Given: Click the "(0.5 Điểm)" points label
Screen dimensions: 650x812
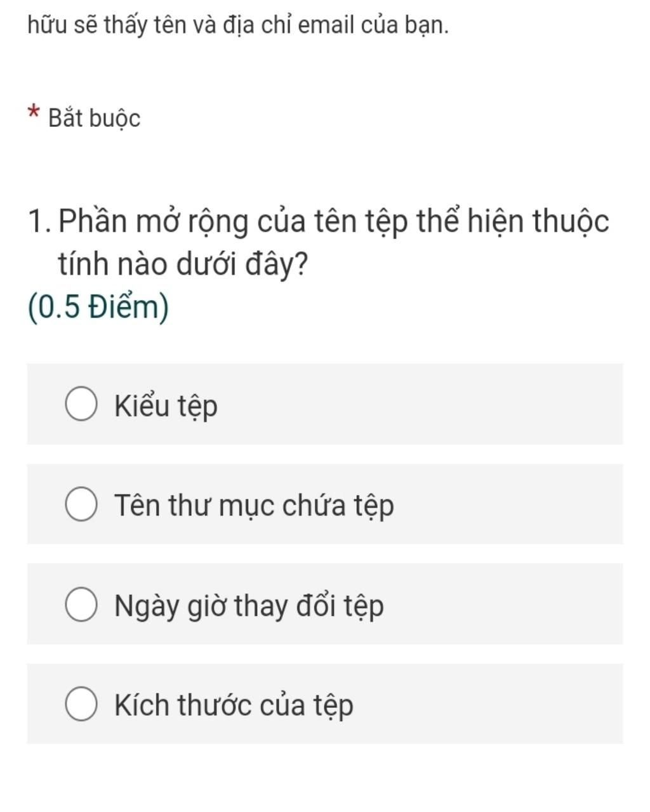Looking at the screenshot, I should tap(98, 308).
